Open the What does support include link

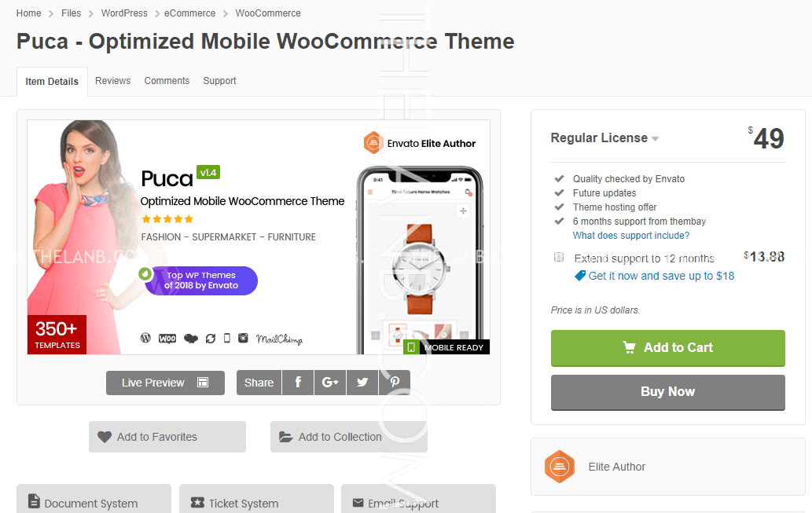pos(630,236)
